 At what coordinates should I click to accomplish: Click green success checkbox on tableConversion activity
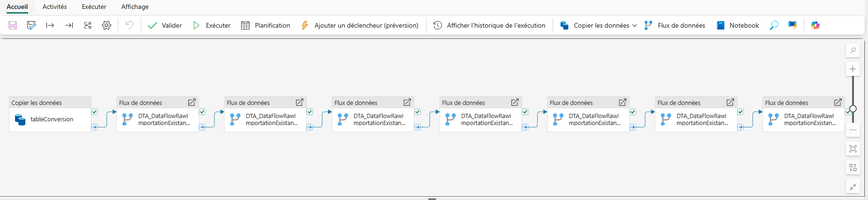coord(95,112)
